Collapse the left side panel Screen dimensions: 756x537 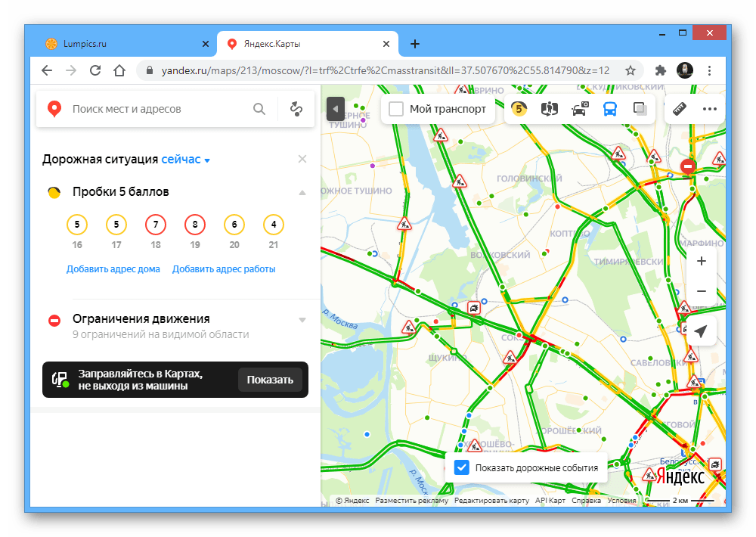click(335, 109)
